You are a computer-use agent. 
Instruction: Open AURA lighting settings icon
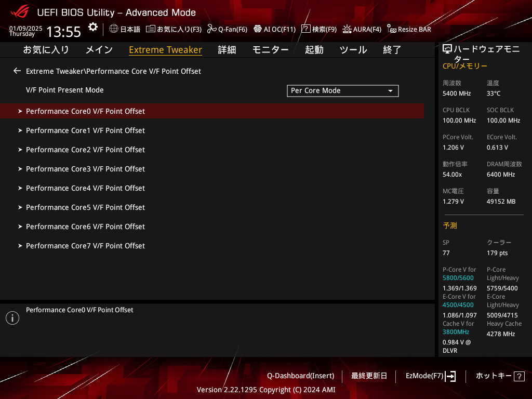coord(347,29)
